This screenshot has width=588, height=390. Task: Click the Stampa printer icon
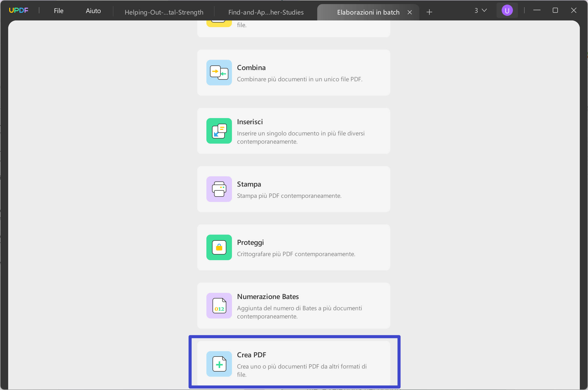click(x=219, y=189)
